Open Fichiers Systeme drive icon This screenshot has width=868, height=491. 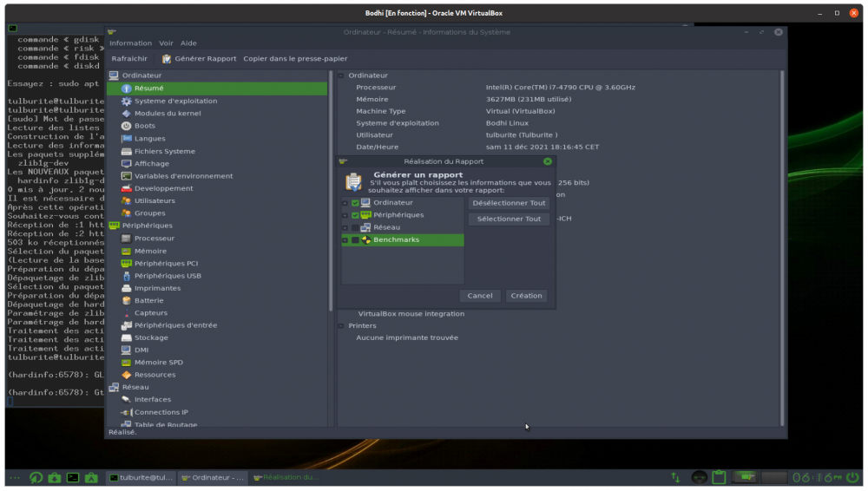(x=126, y=151)
